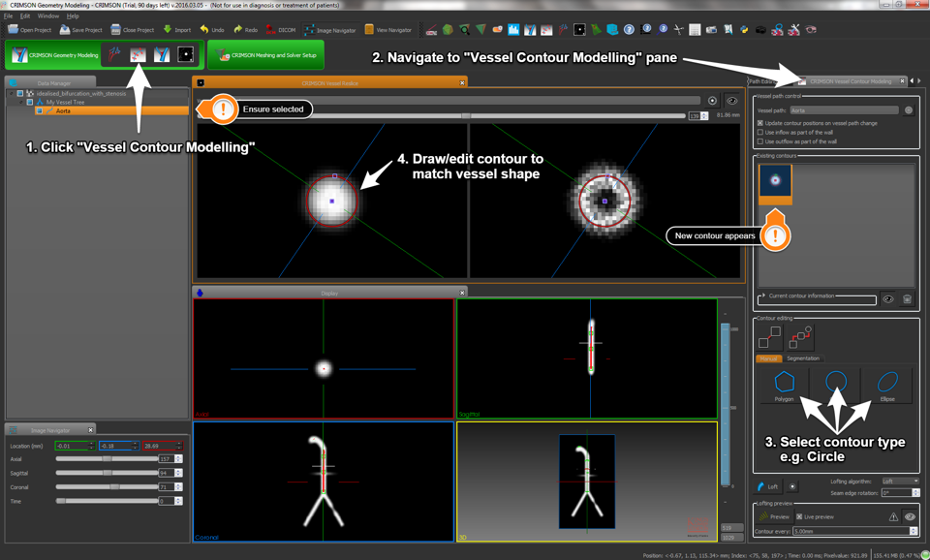Click the Loft button

point(768,486)
